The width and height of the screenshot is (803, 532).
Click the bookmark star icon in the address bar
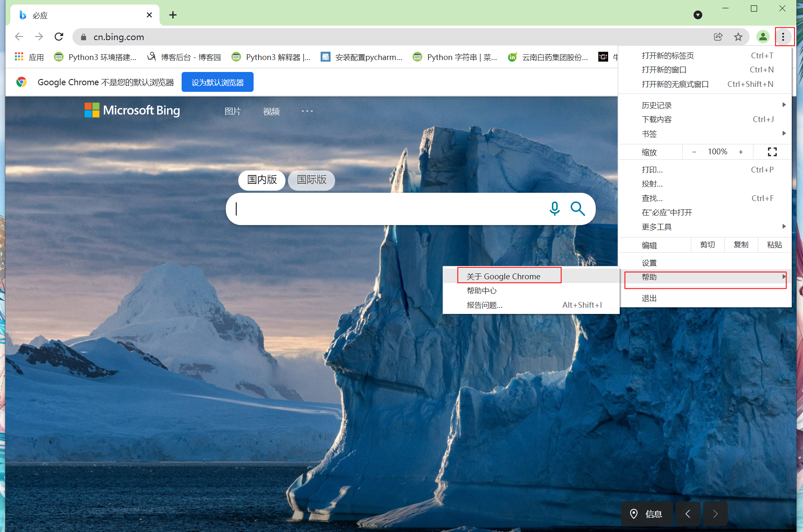pos(738,37)
